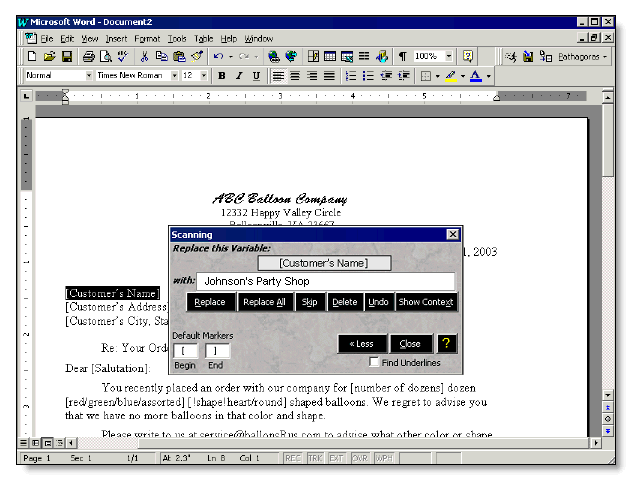This screenshot has width=631, height=481.
Task: Click the Save icon in the toolbar
Action: pyautogui.click(x=67, y=57)
